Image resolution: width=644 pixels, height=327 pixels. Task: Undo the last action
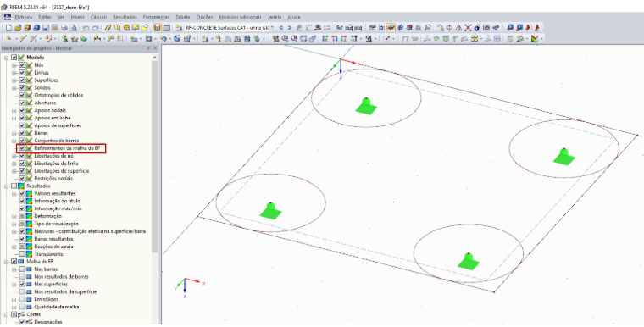point(86,28)
